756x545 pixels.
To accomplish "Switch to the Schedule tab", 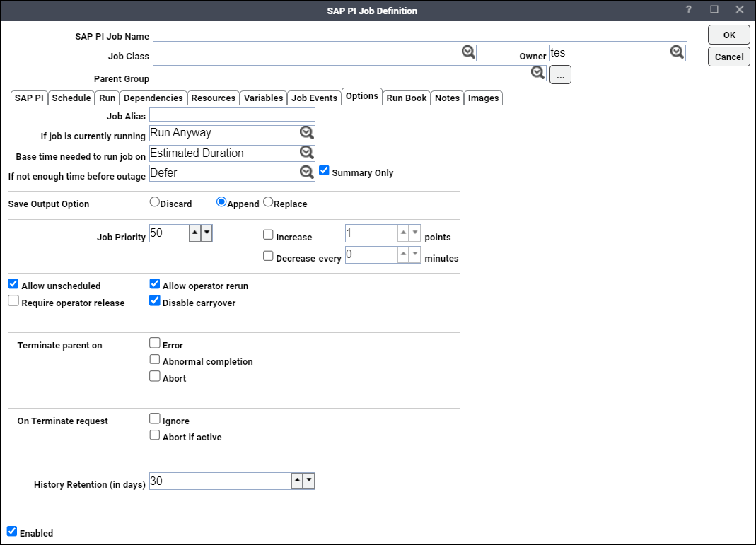I will coord(71,98).
